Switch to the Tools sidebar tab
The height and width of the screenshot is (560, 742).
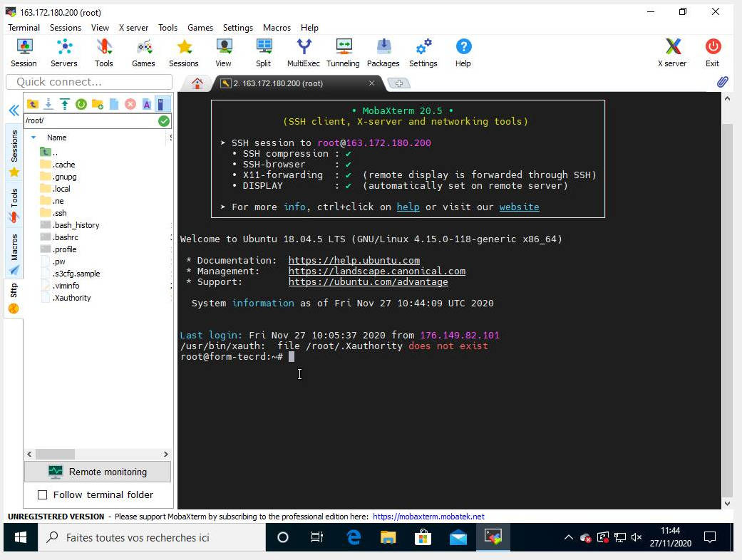[x=14, y=204]
